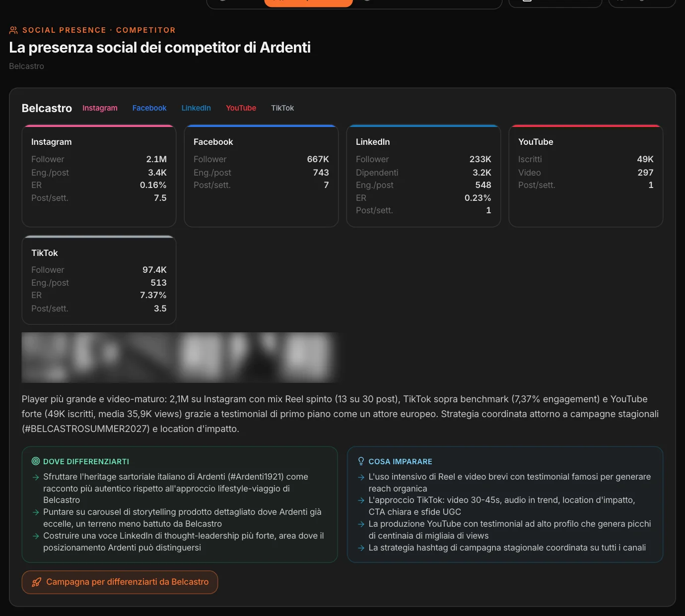685x616 pixels.
Task: Click the lightbulb icon next to Cosa Imparare
Action: (x=361, y=461)
